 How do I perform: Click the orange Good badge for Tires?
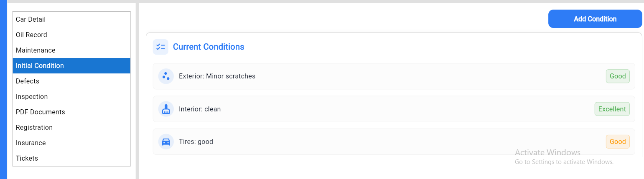(x=617, y=142)
